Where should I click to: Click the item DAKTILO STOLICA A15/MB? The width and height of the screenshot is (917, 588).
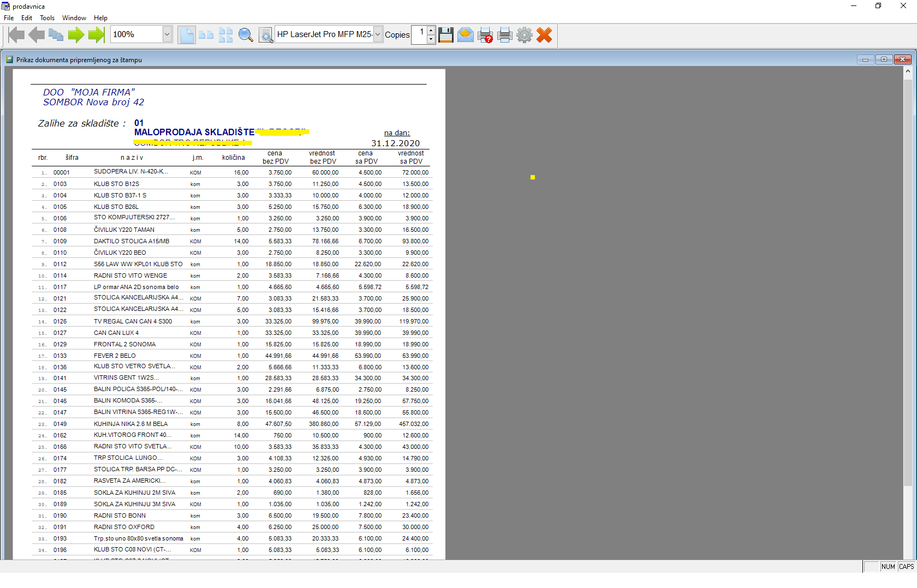tap(132, 241)
